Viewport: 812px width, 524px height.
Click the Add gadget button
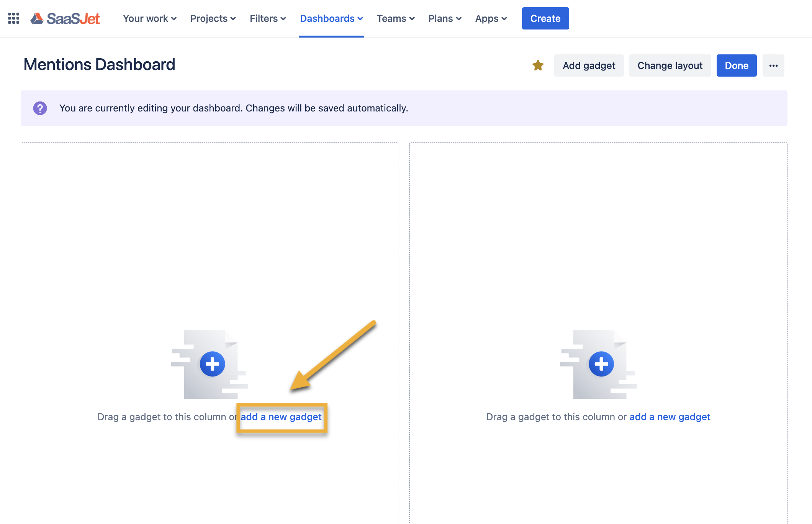pyautogui.click(x=589, y=65)
